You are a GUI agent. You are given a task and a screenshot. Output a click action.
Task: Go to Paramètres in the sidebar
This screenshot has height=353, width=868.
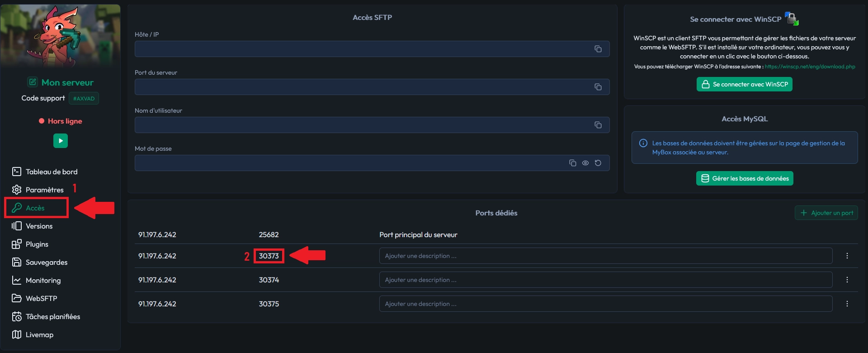44,190
